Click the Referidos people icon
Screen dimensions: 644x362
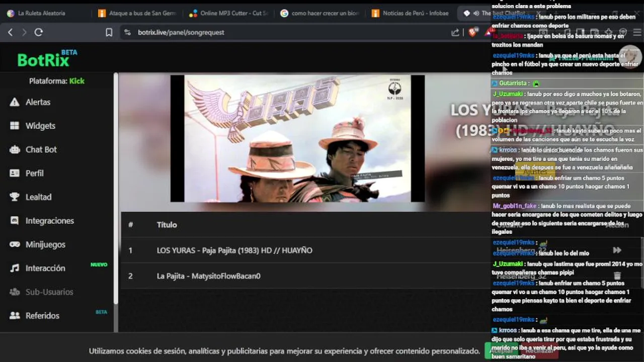coord(15,316)
